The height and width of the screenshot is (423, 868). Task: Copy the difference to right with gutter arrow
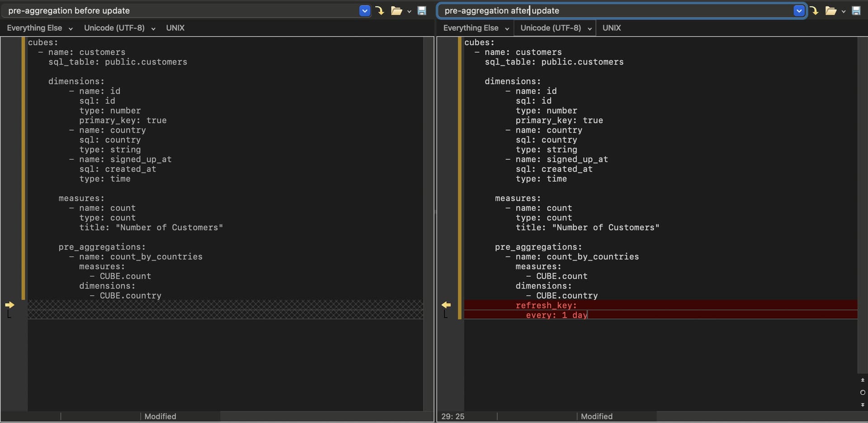[9, 305]
